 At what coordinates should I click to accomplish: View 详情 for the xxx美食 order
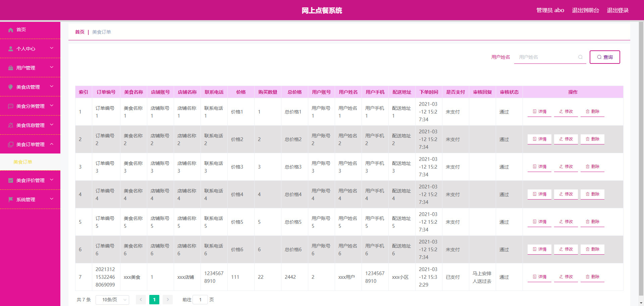point(539,277)
